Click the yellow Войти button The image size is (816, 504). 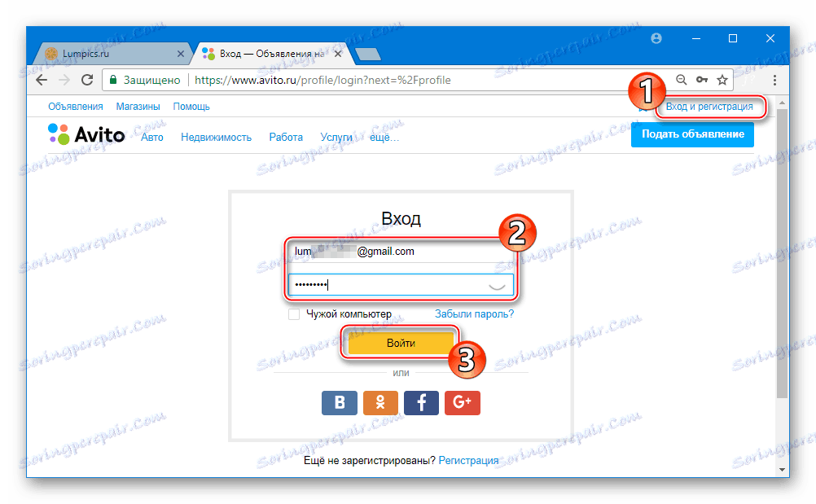coord(401,344)
